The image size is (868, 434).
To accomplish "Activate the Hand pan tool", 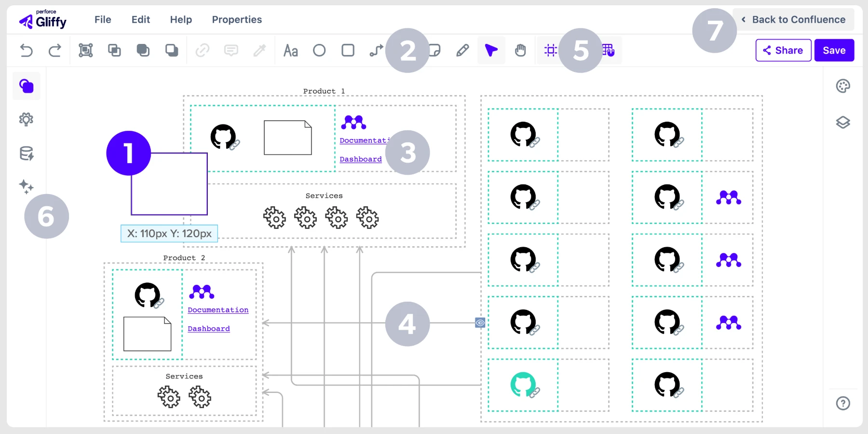I will [520, 50].
